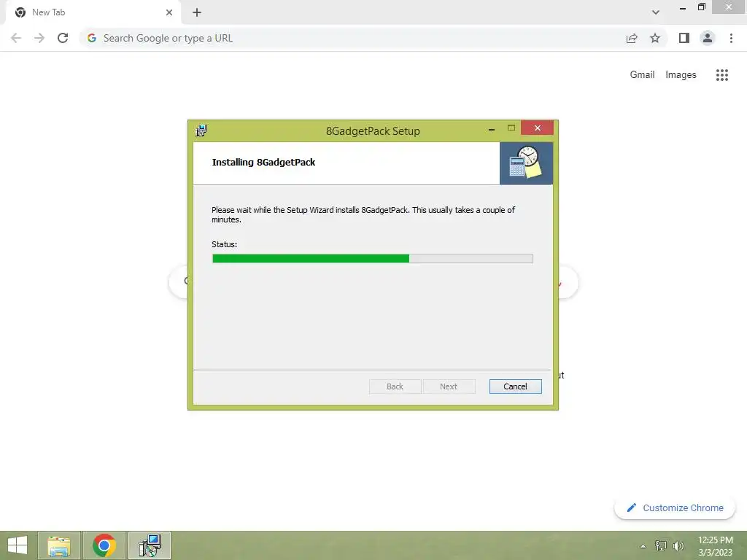Viewport: 747px width, 560px height.
Task: Open the volume tray icon
Action: tap(678, 545)
